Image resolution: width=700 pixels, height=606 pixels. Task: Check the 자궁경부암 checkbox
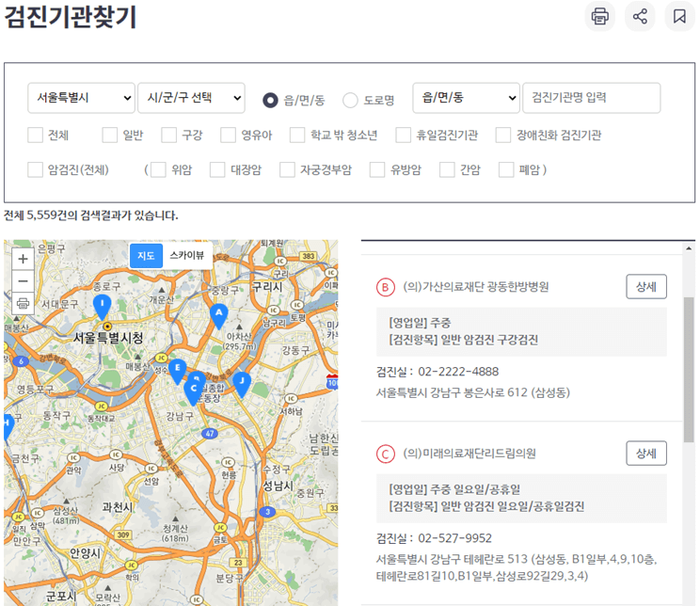287,169
